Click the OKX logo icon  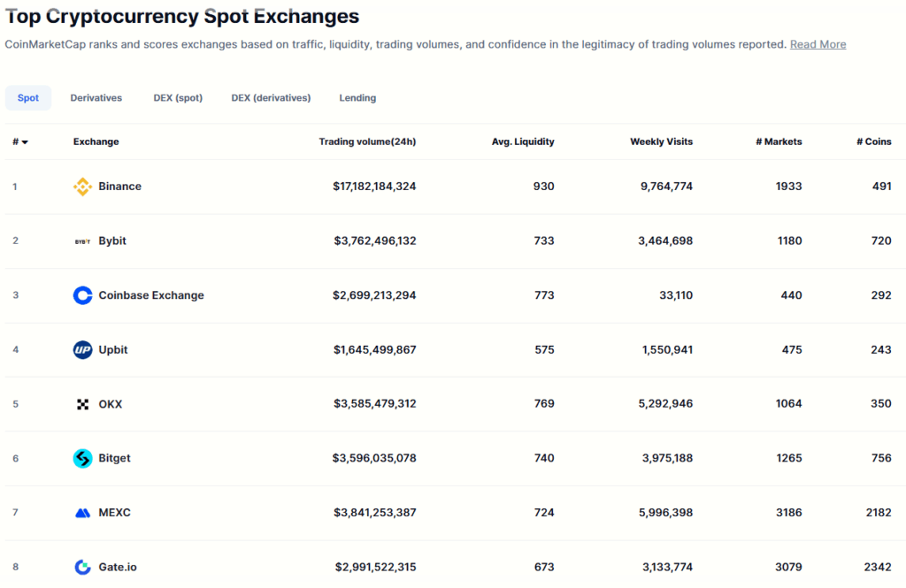pos(82,404)
